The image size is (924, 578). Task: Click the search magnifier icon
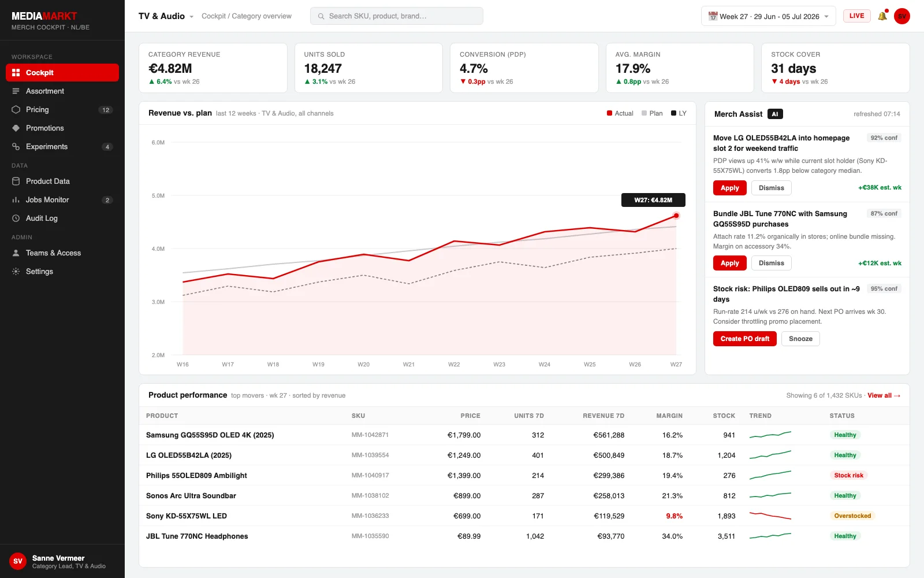(321, 16)
